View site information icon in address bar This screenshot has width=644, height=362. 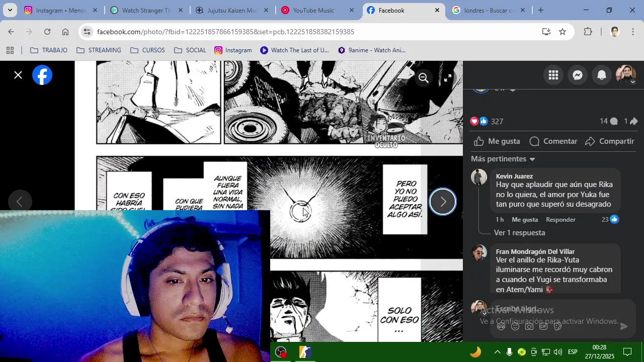(87, 32)
